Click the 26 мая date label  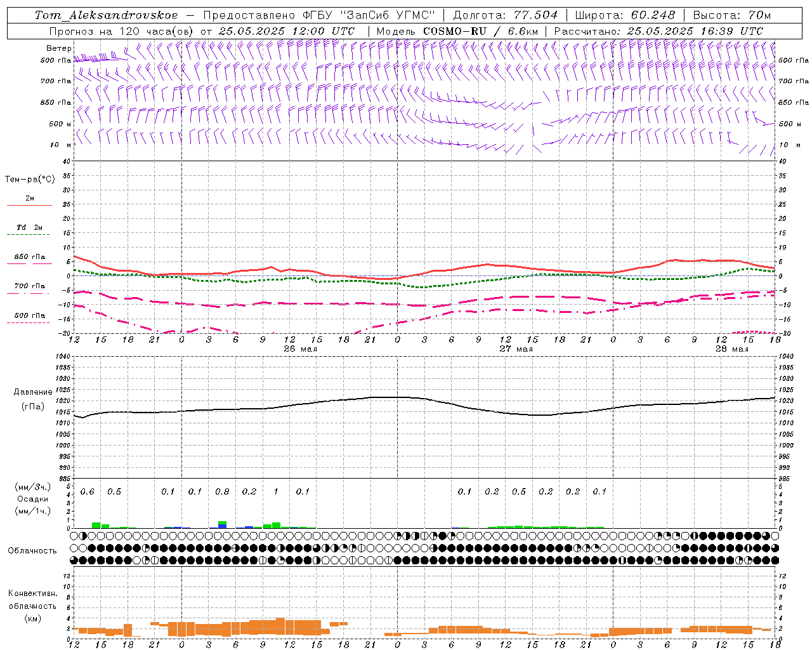pyautogui.click(x=301, y=349)
